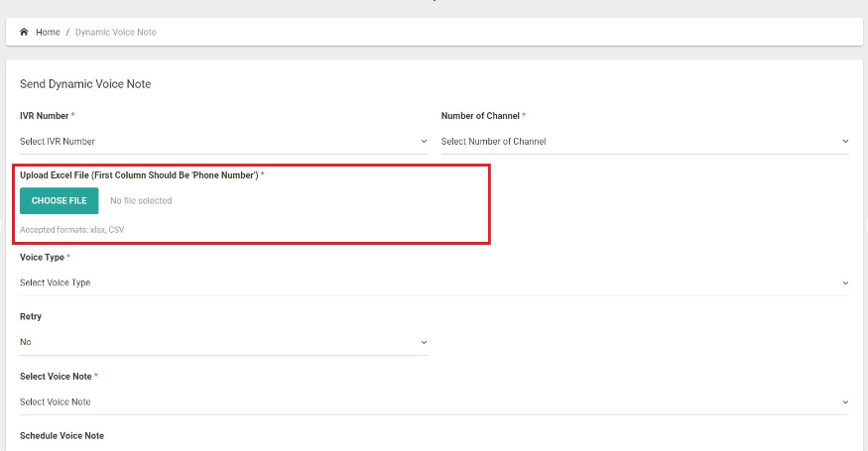
Task: Open the Select IVR Number dropdown
Action: (x=223, y=142)
